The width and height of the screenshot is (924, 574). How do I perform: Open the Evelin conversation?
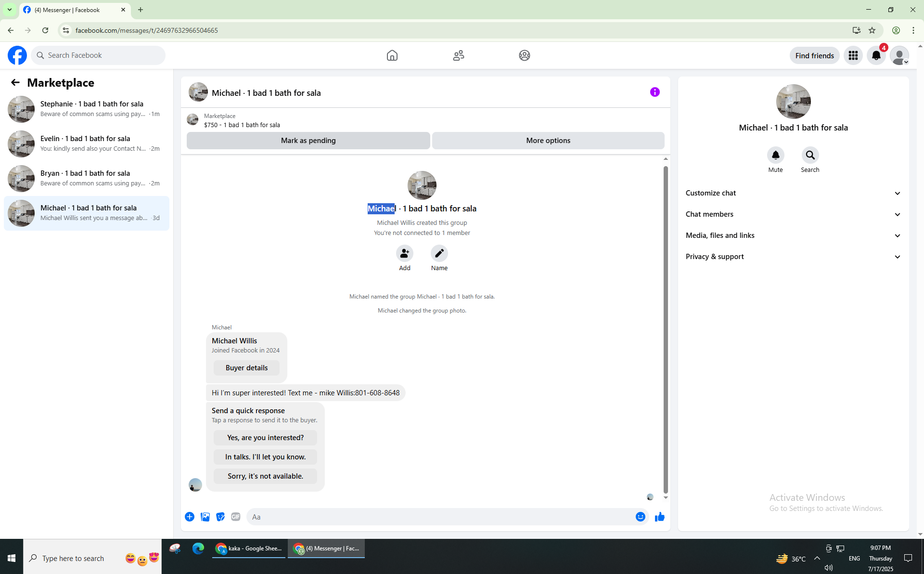coord(87,143)
